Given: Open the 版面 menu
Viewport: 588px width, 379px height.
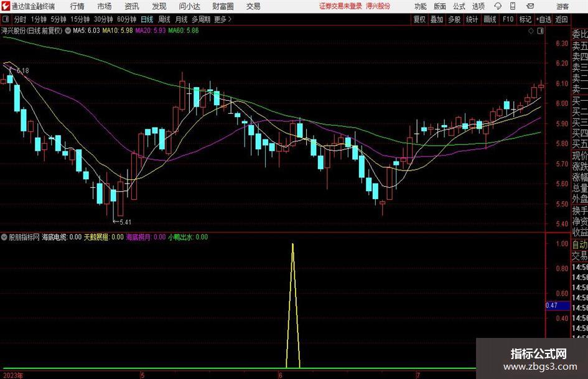Looking at the screenshot, I should pos(439,6).
